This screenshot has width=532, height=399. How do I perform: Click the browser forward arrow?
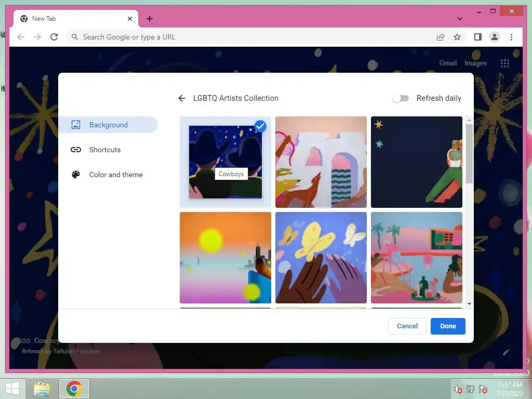pos(37,37)
